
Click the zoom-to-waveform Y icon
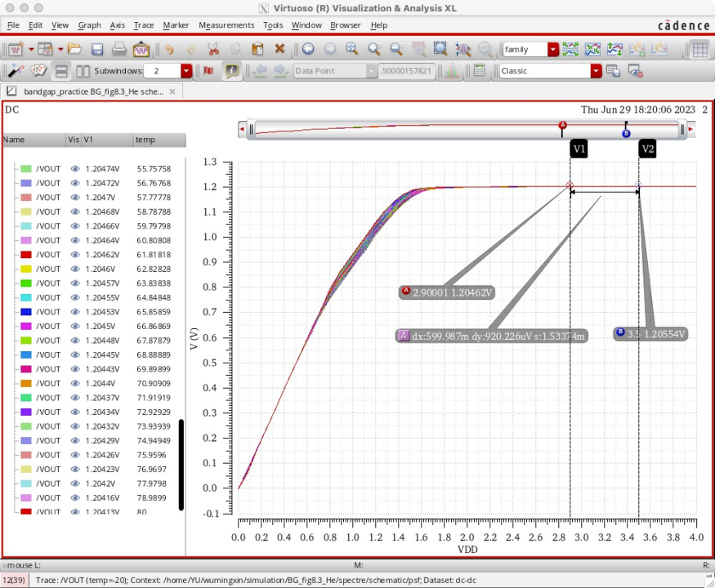[x=463, y=49]
